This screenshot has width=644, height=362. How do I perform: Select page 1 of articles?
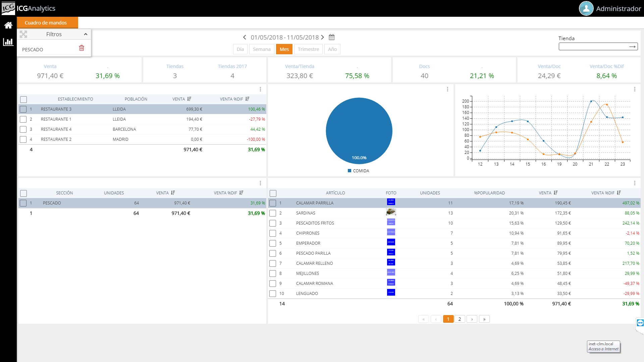coord(448,319)
